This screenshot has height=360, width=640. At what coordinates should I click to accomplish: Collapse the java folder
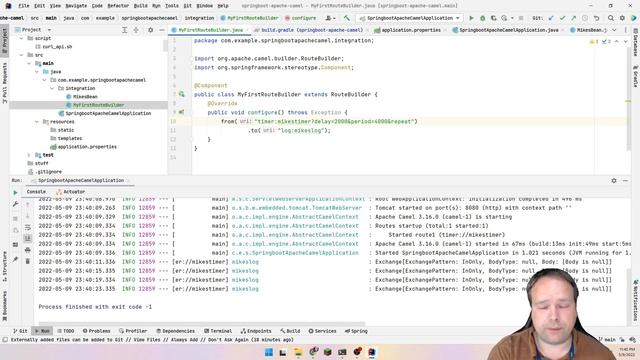point(37,72)
